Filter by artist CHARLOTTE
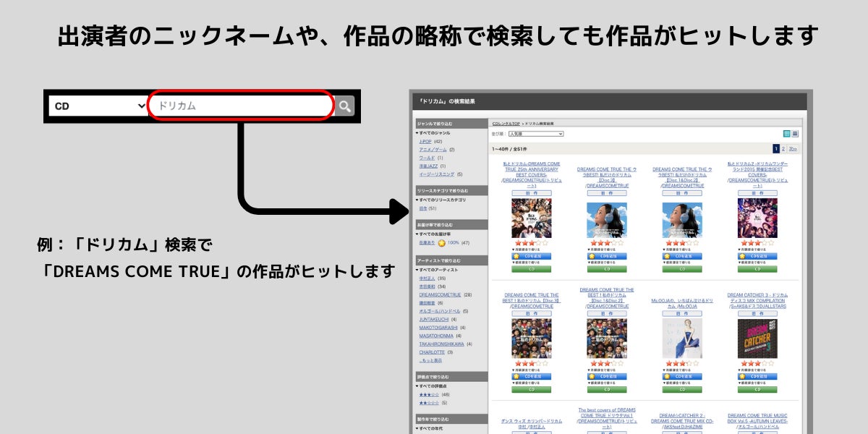Viewport: 868px width, 434px height. click(x=432, y=352)
